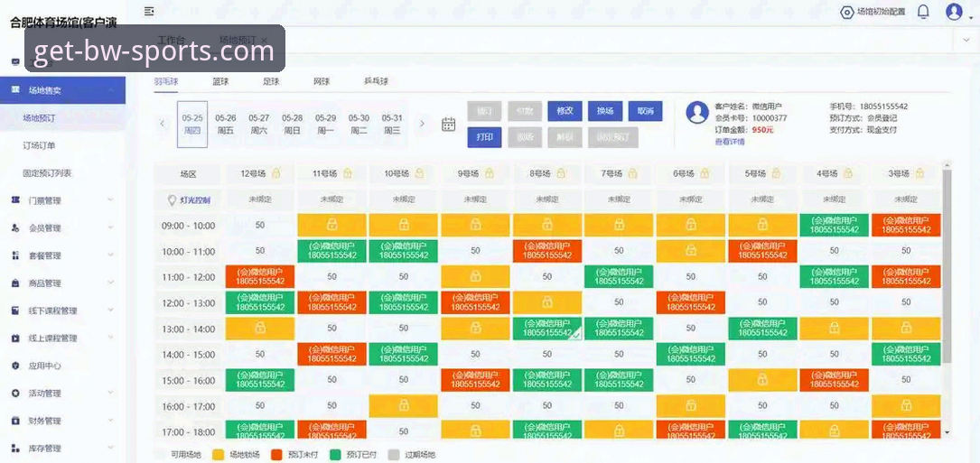
Task: Click the lock icon next to 6号场
Action: click(705, 173)
